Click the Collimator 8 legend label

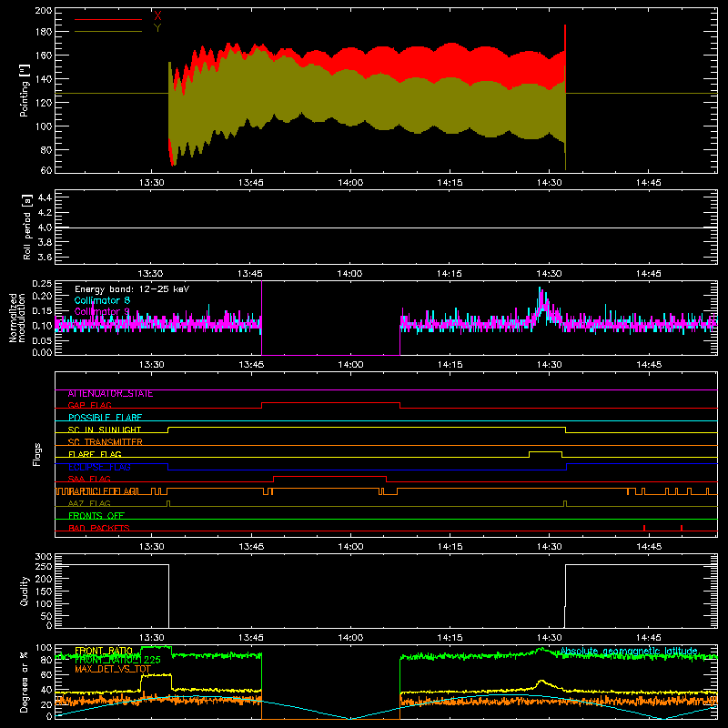(102, 300)
